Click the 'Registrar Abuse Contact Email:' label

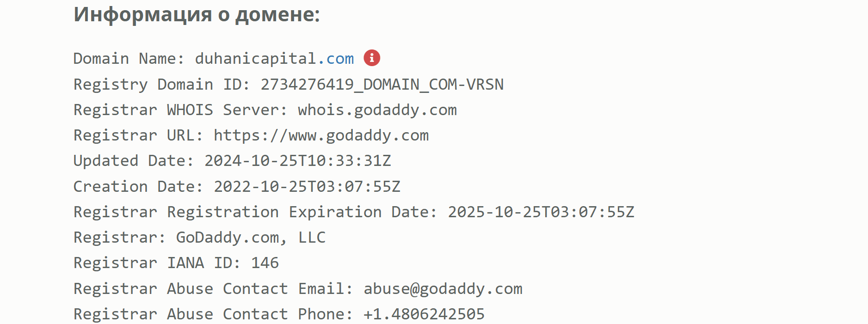[x=213, y=289]
